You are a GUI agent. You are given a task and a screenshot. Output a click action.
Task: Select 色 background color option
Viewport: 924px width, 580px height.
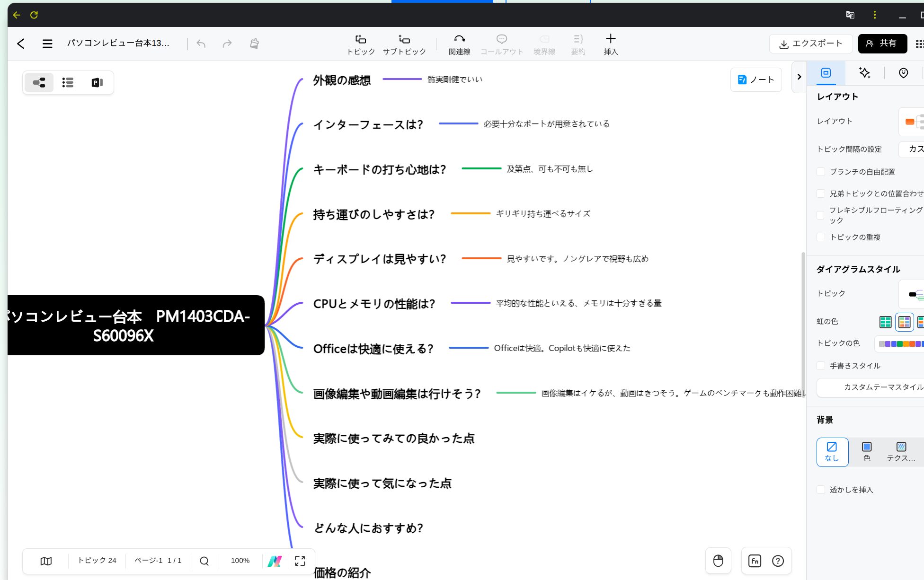coord(867,452)
